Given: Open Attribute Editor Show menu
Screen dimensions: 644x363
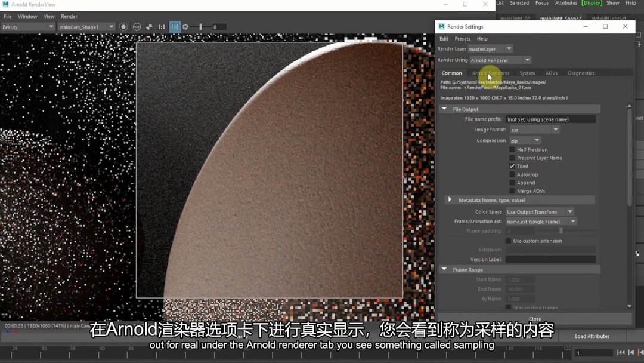Looking at the screenshot, I should [613, 3].
